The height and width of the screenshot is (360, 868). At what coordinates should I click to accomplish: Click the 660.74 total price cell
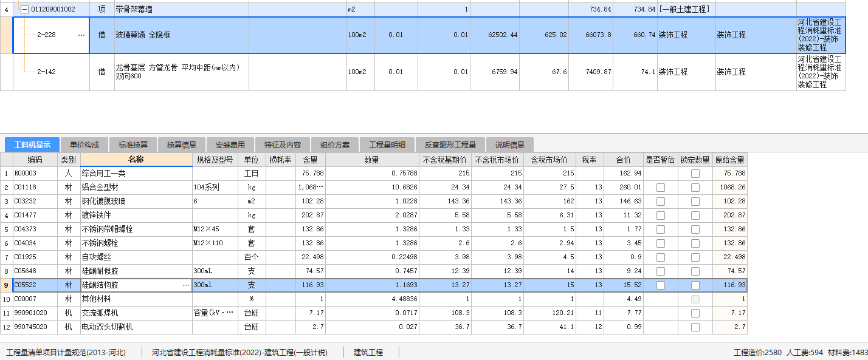pyautogui.click(x=635, y=35)
